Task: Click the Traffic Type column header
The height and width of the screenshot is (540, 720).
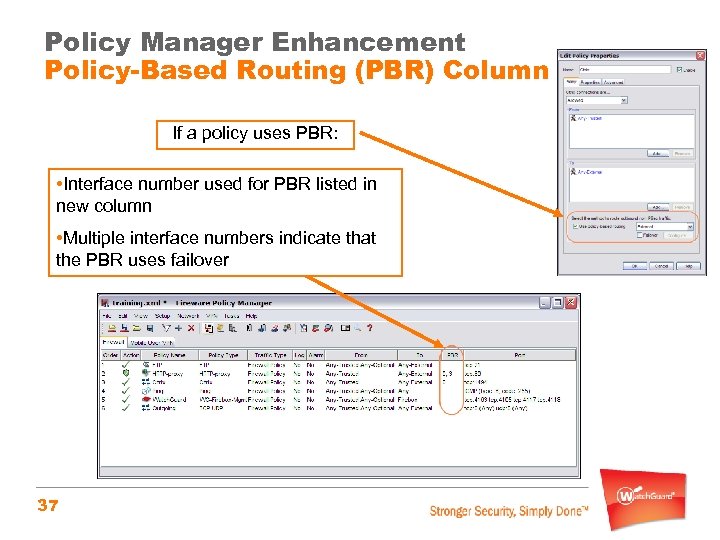Action: coord(270,355)
